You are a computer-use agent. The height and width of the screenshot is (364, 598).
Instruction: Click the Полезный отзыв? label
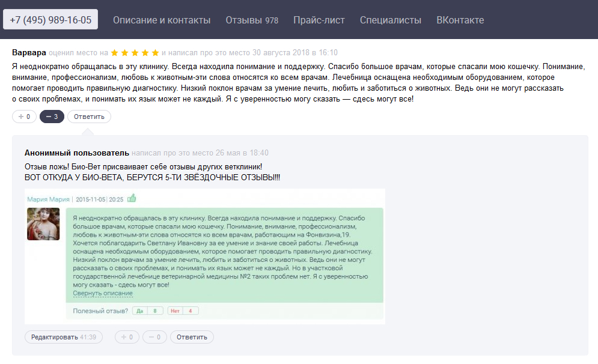(x=100, y=311)
